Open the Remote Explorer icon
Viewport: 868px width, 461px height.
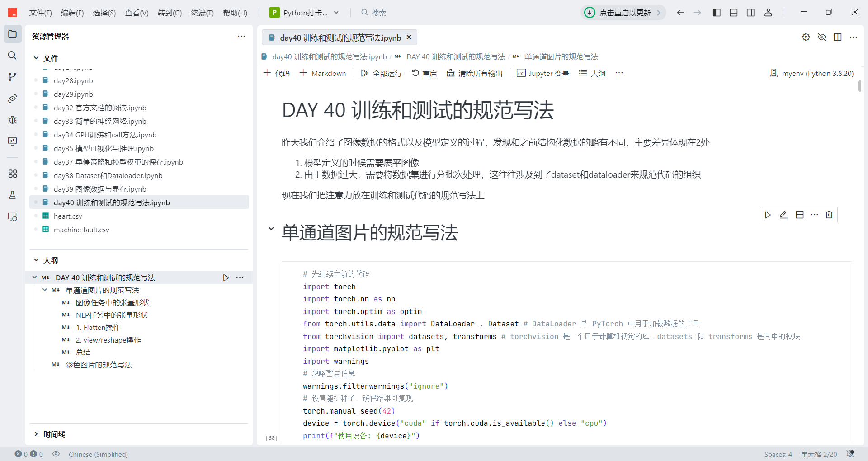click(12, 217)
